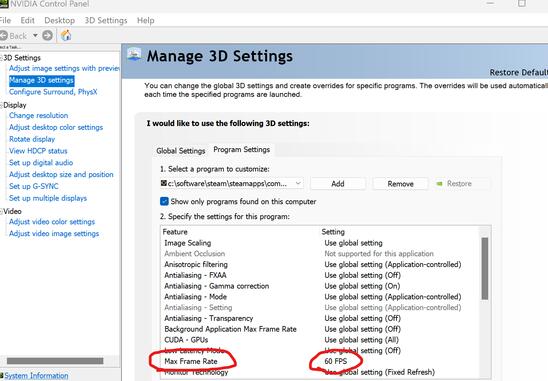Click the Home icon in toolbar
This screenshot has height=381, width=548.
point(66,35)
